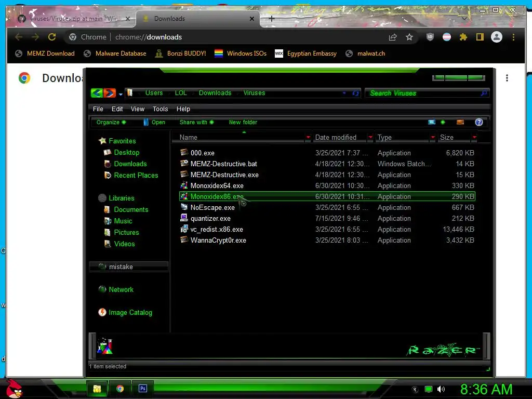
Task: Open the uBlock shield extension
Action: 430,37
